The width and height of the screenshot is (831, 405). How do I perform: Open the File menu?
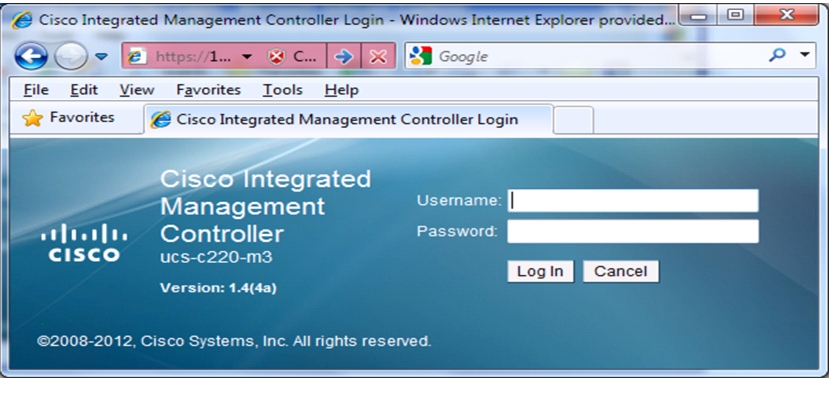(36, 90)
